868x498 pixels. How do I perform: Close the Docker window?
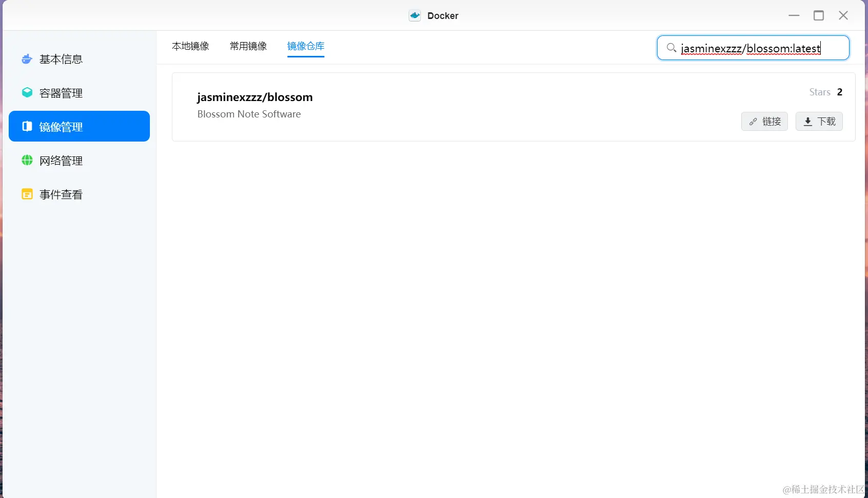[843, 15]
